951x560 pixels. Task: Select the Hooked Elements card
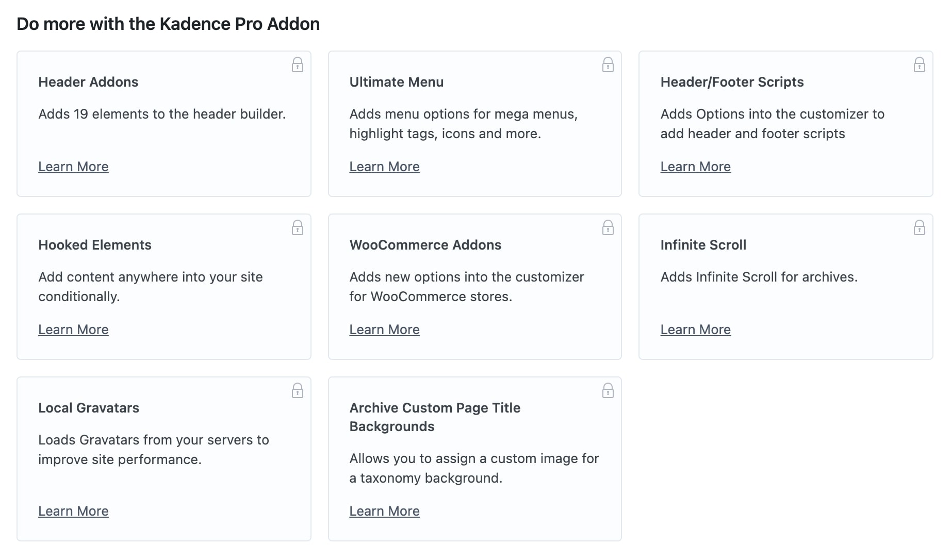[x=163, y=286]
